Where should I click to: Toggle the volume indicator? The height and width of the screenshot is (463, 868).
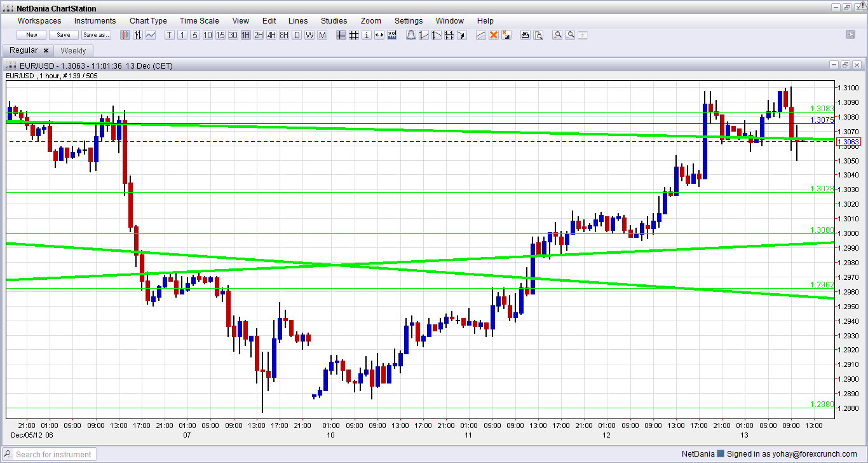coord(392,35)
